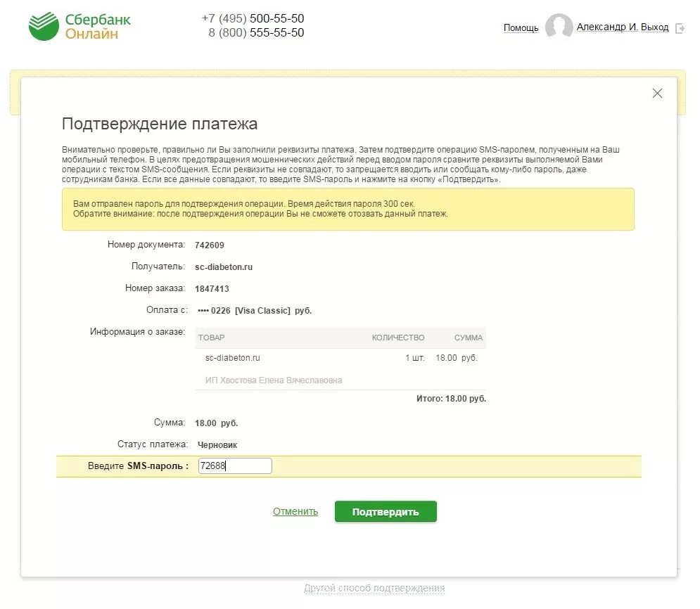Log out using the Выход link
The width and height of the screenshot is (700, 609).
tap(654, 27)
